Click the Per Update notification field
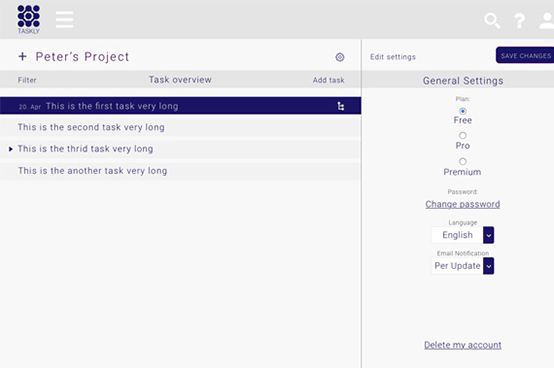 click(457, 266)
